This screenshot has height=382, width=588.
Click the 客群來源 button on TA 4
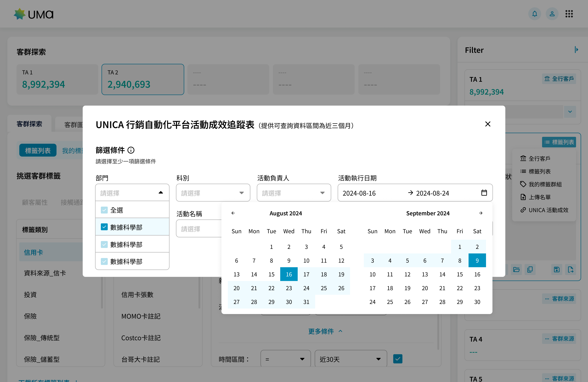(559, 339)
